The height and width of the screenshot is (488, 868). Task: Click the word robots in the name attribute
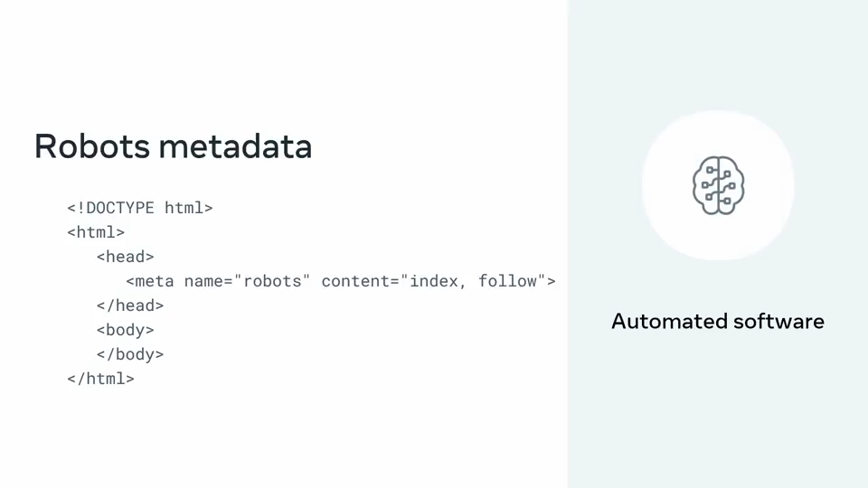(x=272, y=281)
